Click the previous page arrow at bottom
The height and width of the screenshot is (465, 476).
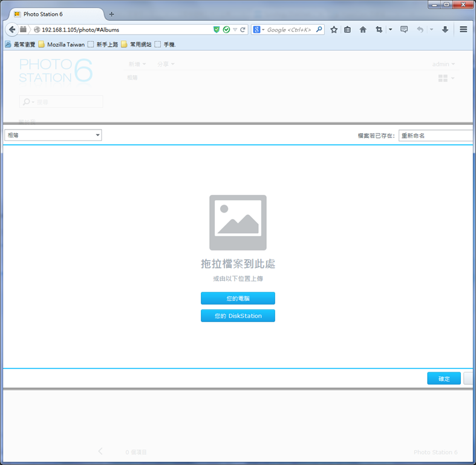point(100,451)
